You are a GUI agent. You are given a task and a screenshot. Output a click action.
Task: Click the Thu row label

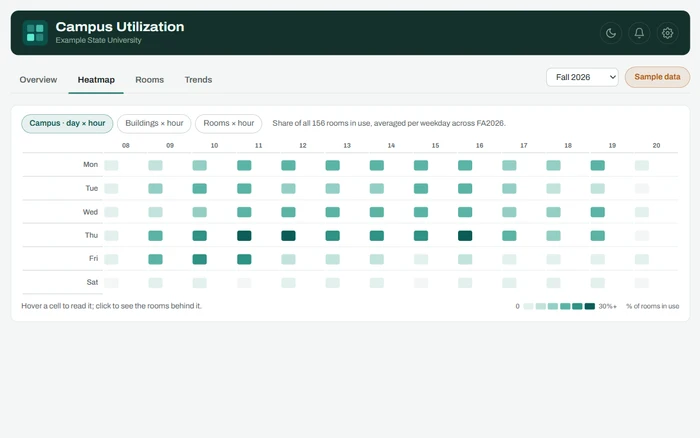coord(91,235)
